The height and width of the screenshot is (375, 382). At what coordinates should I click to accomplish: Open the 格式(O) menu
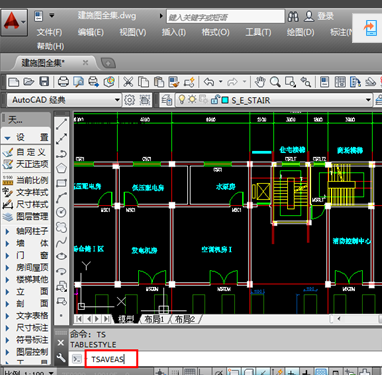click(215, 32)
